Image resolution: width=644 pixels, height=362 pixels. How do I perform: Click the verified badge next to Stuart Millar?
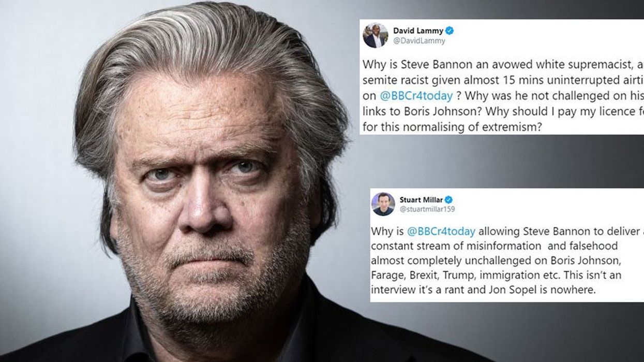coord(448,199)
